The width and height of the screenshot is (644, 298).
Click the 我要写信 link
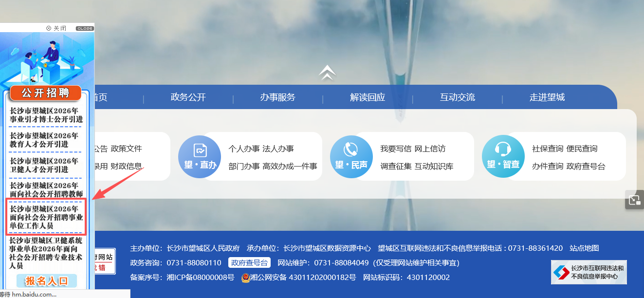click(396, 149)
